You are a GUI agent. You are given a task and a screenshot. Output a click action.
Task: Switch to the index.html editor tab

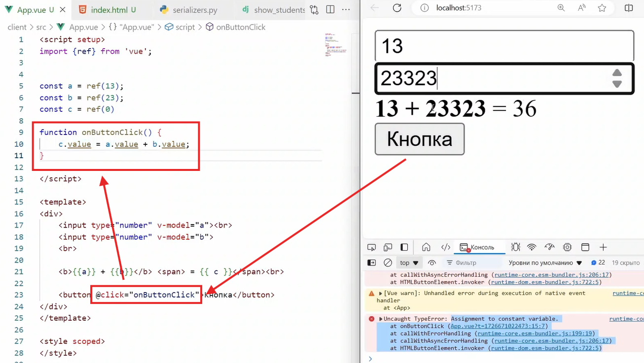click(x=107, y=10)
